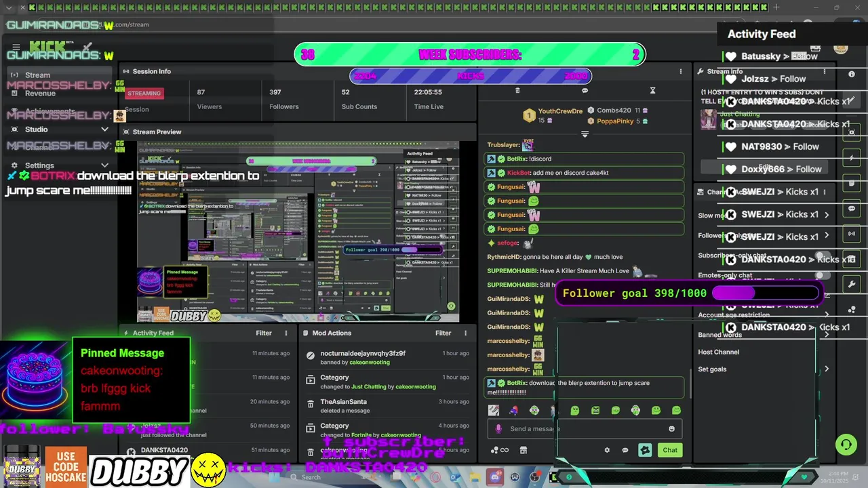The height and width of the screenshot is (488, 868).
Task: Click the first emote in quick emote row
Action: [x=494, y=410]
